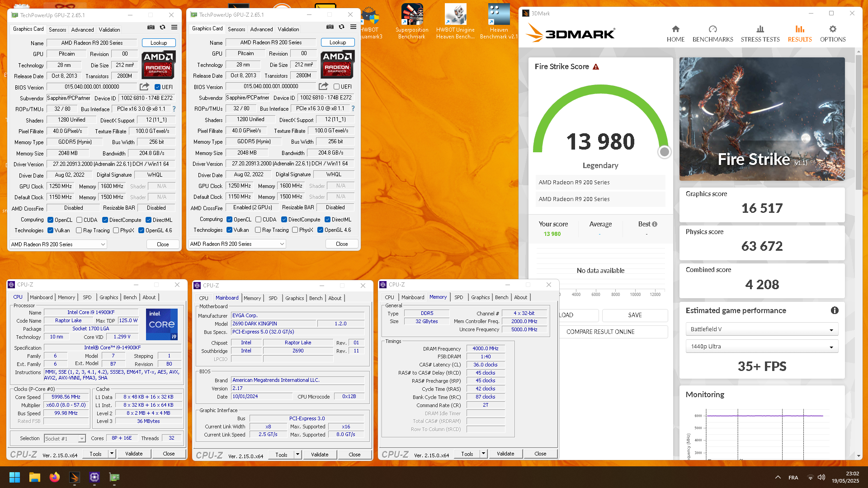Click Fire Strike score warning icon
This screenshot has width=868, height=488.
click(596, 67)
